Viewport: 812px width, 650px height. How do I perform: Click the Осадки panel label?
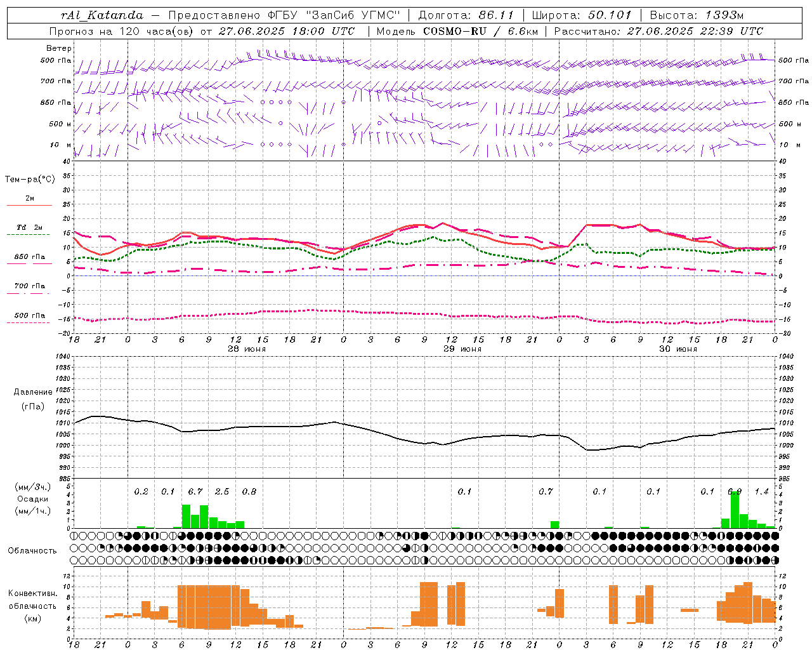pos(32,499)
